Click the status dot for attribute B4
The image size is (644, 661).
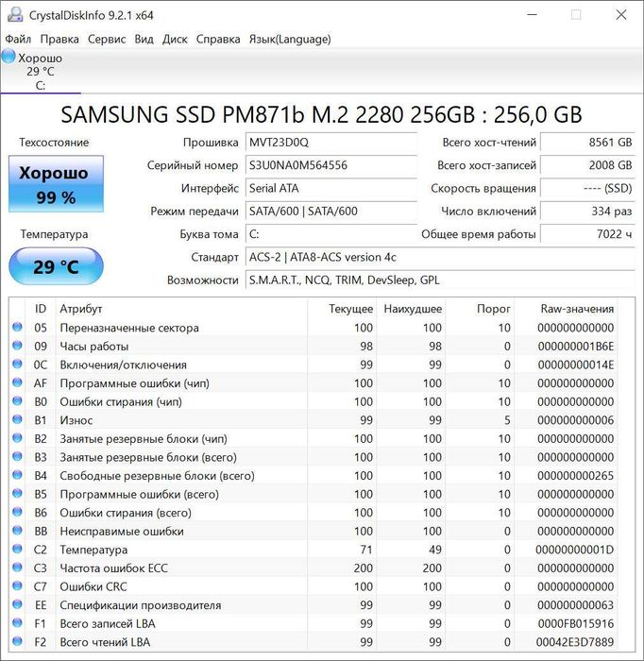point(17,475)
